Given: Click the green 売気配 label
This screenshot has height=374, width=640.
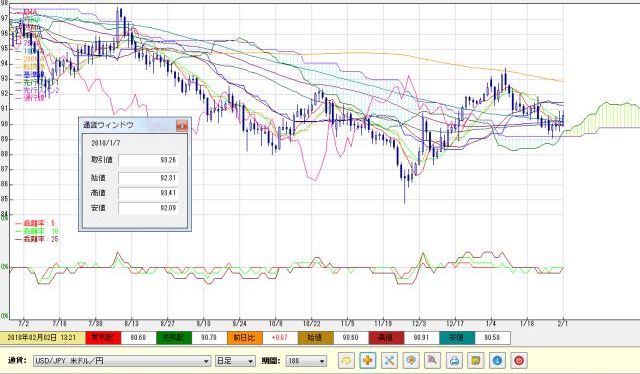Looking at the screenshot, I should (174, 338).
